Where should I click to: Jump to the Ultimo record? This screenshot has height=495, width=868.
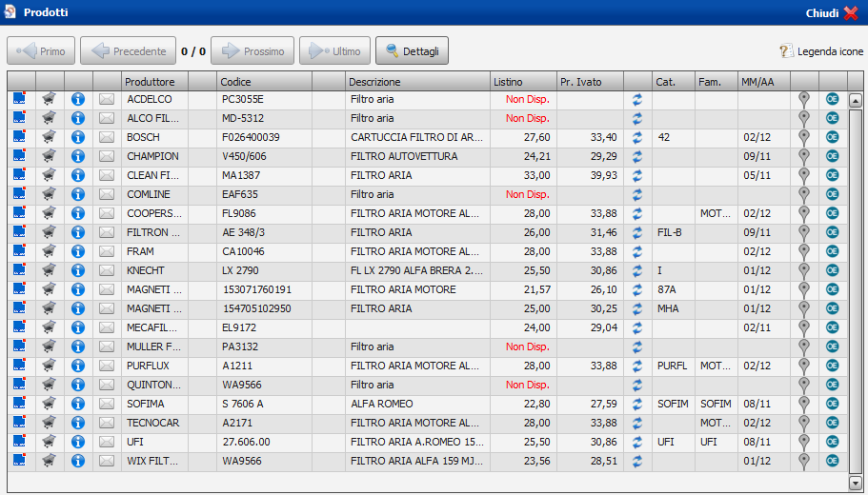(x=335, y=50)
